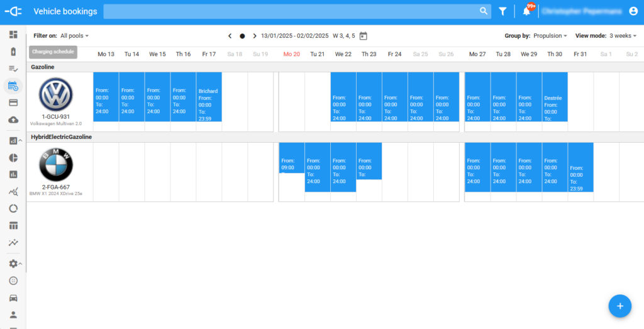Click the user account avatar icon
The width and height of the screenshot is (644, 329).
pyautogui.click(x=633, y=11)
